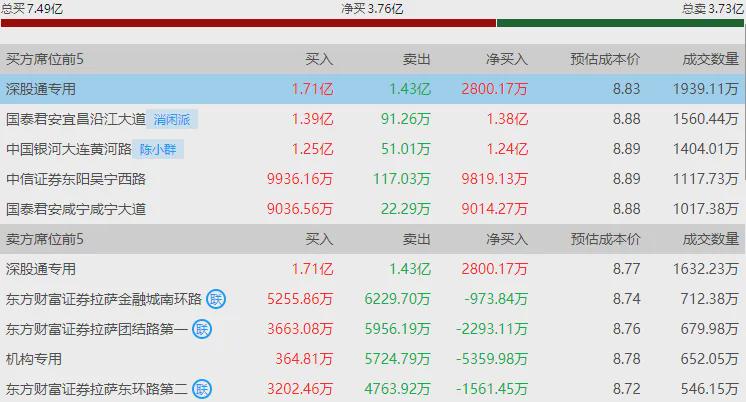Click -2293.11万 net buy value

(492, 329)
